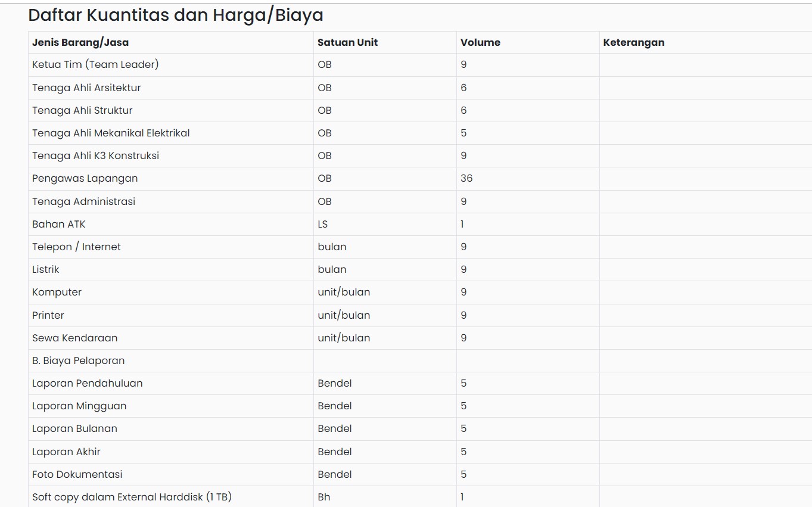812x507 pixels.
Task: Click the Ketua Tim (Team Leader) row name
Action: coord(95,64)
